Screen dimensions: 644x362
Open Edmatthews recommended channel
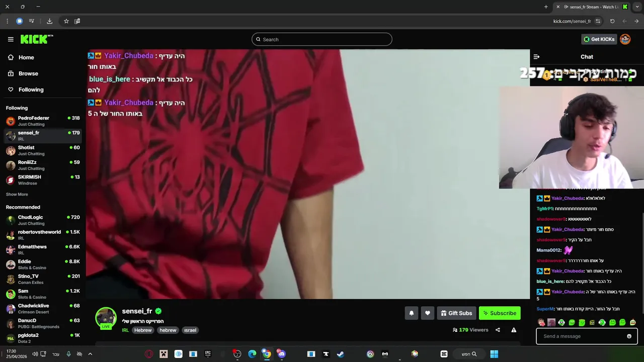coord(43,249)
